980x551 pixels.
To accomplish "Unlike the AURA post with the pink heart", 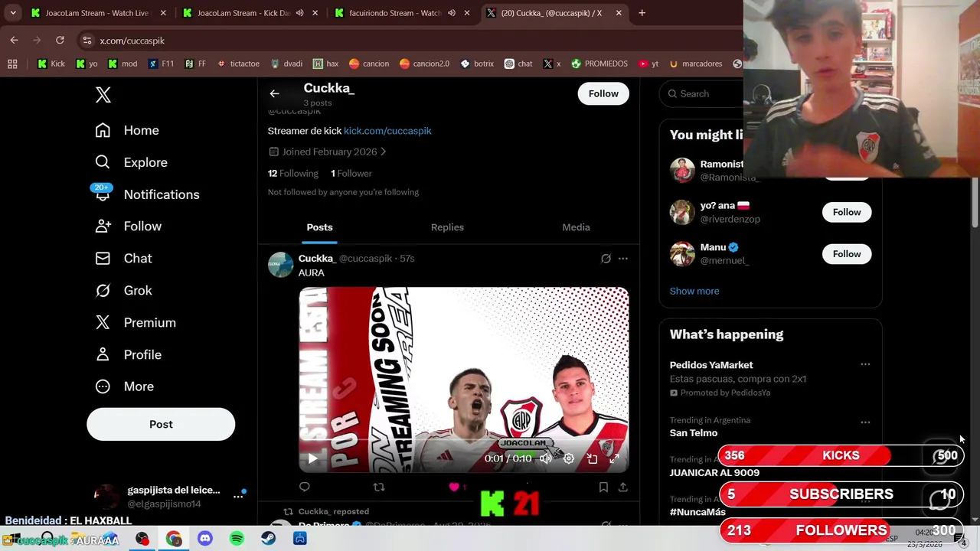I will 454,487.
